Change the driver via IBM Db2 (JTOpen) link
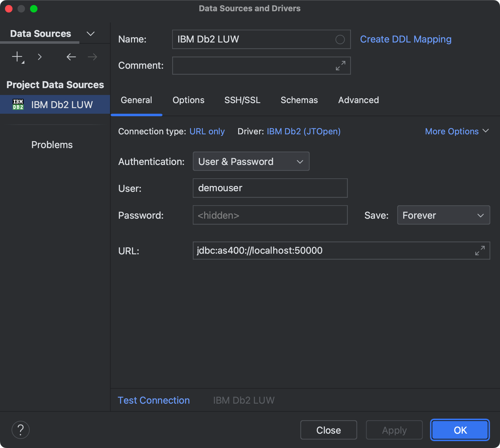 pyautogui.click(x=303, y=131)
